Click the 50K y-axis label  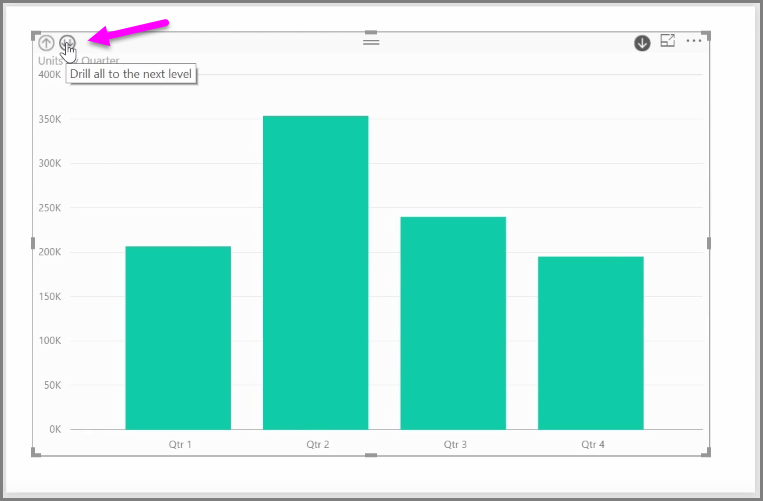click(x=52, y=385)
